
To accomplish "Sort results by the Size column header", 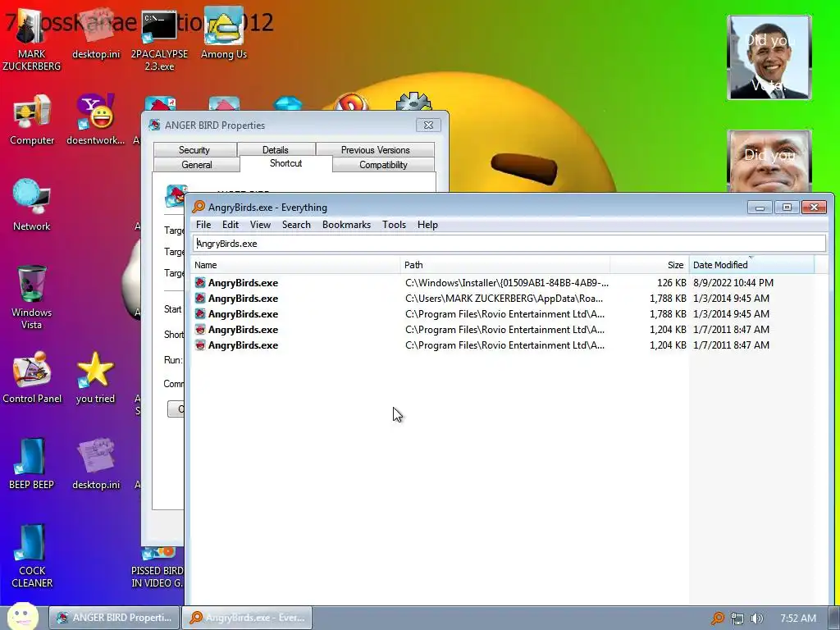I will point(650,265).
